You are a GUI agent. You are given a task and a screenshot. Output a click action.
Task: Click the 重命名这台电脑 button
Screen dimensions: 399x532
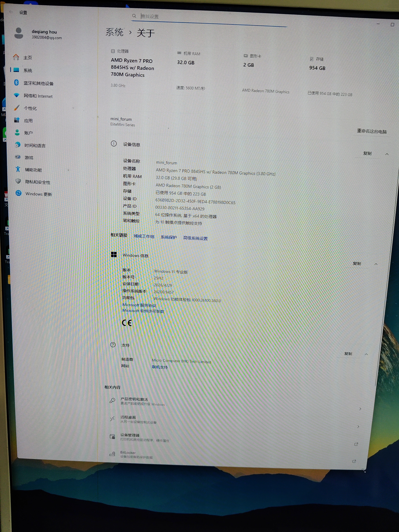click(x=372, y=131)
